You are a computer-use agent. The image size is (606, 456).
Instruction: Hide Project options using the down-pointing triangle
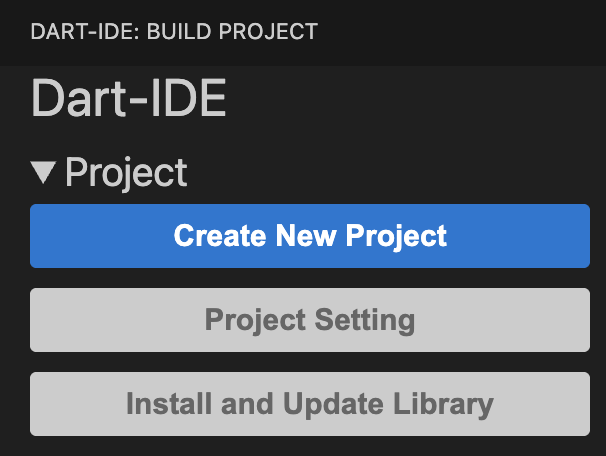[x=44, y=174]
